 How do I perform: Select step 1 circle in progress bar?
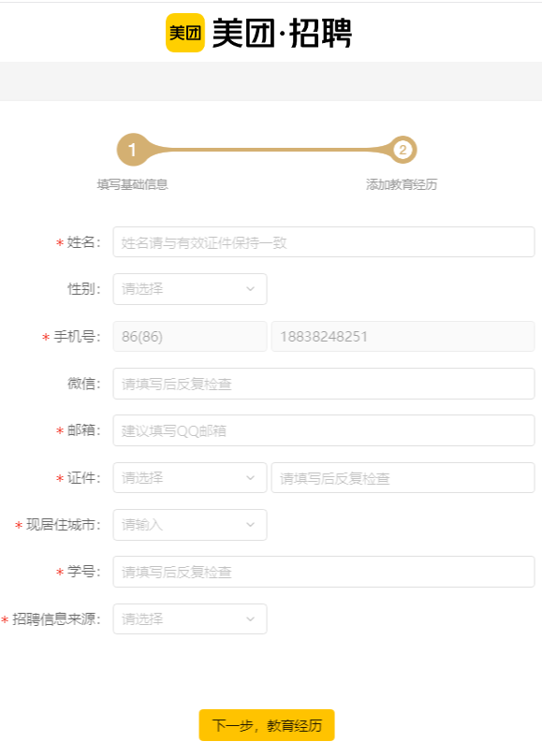coord(133,150)
